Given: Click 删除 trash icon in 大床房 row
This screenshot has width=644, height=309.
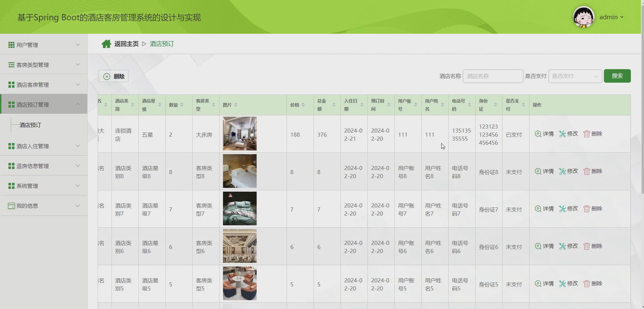Looking at the screenshot, I should point(586,134).
